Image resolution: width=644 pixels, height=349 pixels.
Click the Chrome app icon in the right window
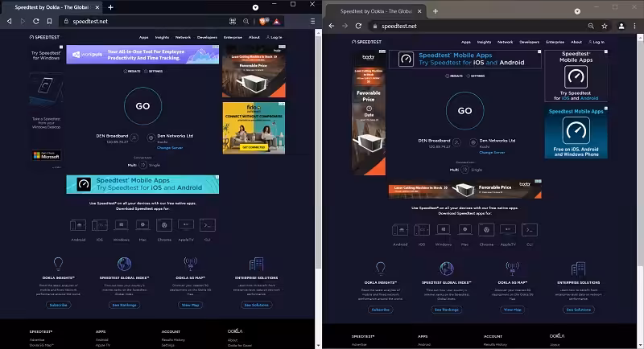(486, 230)
